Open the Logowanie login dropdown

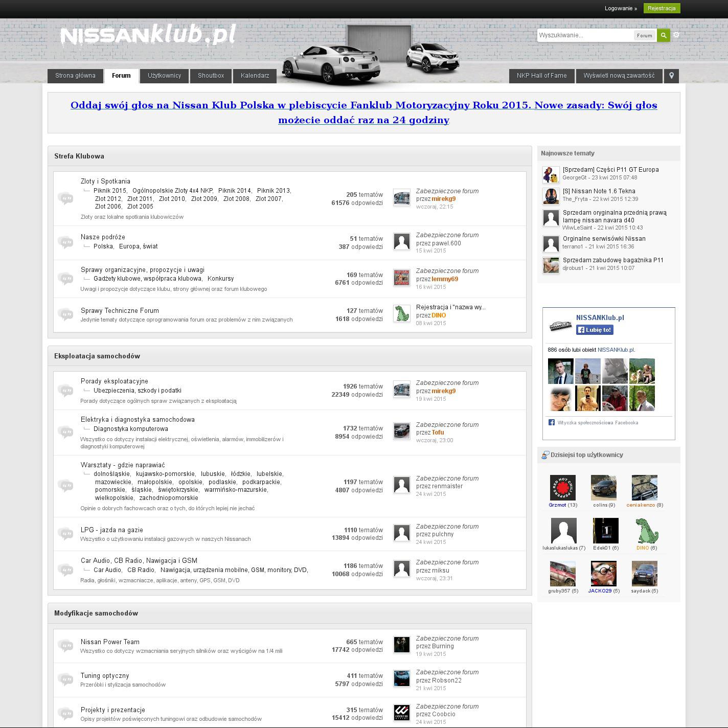[x=621, y=8]
